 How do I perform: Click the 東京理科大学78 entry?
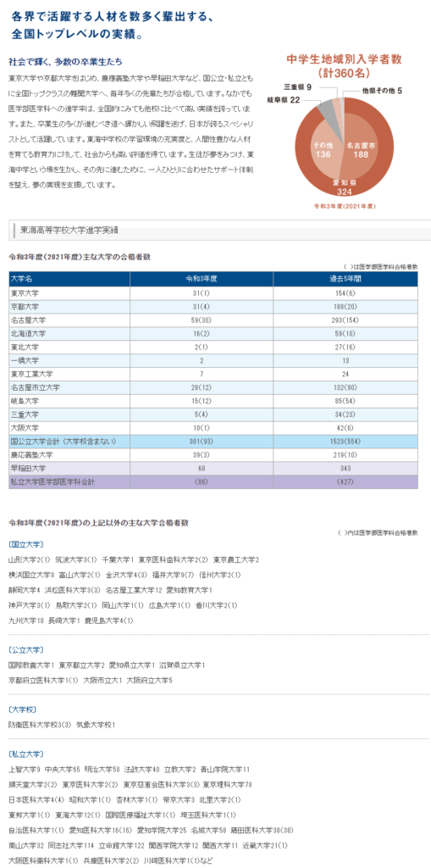pos(228,785)
